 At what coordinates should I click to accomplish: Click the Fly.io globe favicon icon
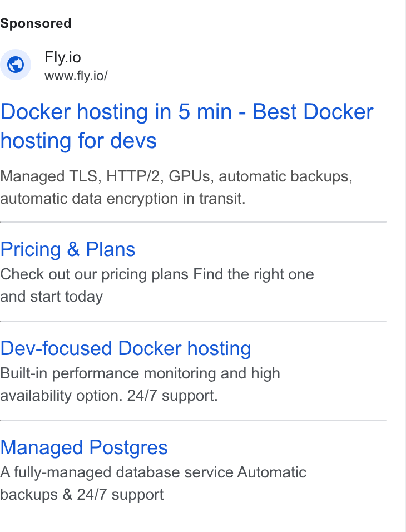coord(16,65)
